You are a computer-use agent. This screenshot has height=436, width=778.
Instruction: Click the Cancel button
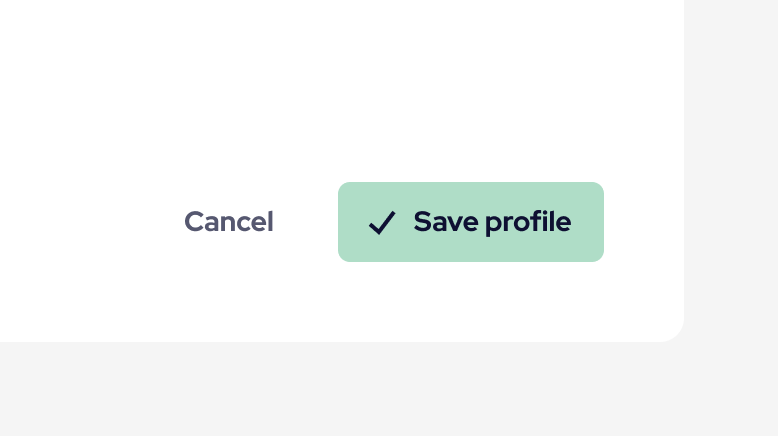click(228, 222)
